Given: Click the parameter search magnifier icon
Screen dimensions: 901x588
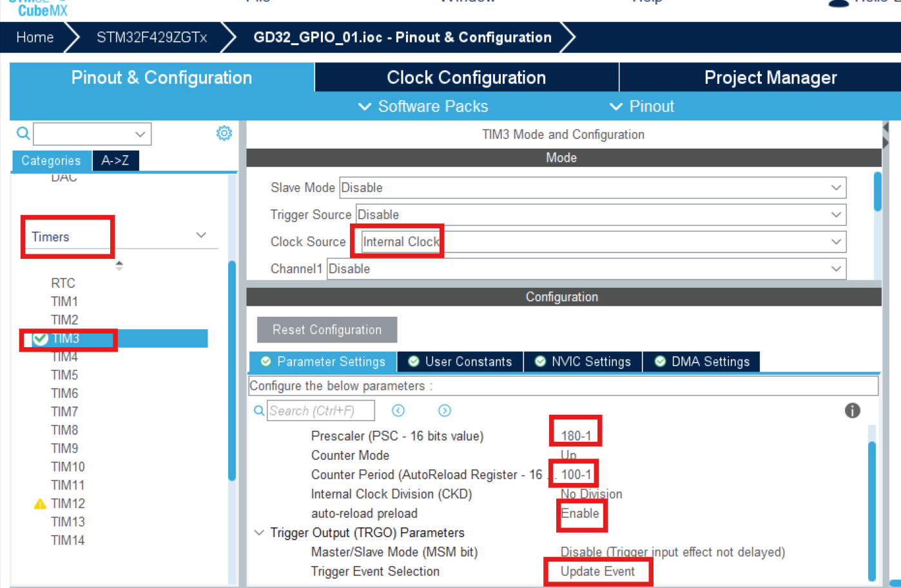Looking at the screenshot, I should tap(258, 410).
